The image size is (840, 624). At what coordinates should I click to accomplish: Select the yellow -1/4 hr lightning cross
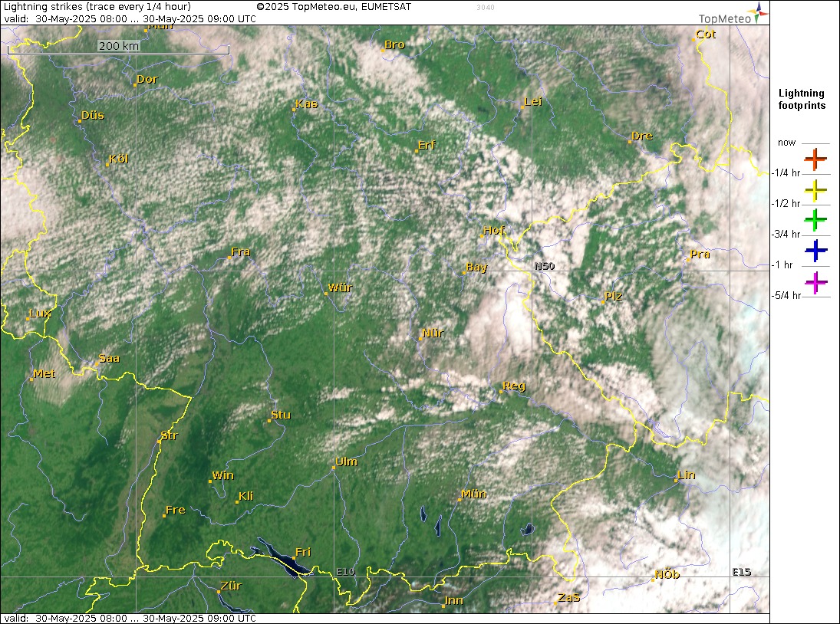click(815, 190)
